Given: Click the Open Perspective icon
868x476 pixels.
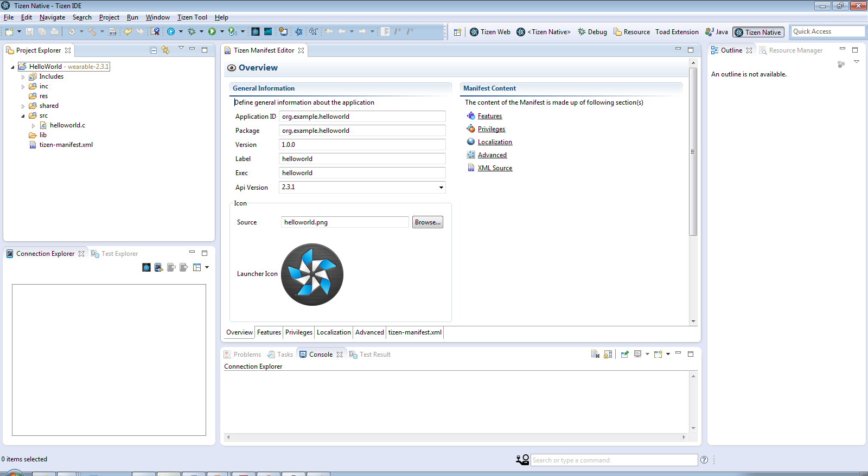Looking at the screenshot, I should pyautogui.click(x=457, y=32).
